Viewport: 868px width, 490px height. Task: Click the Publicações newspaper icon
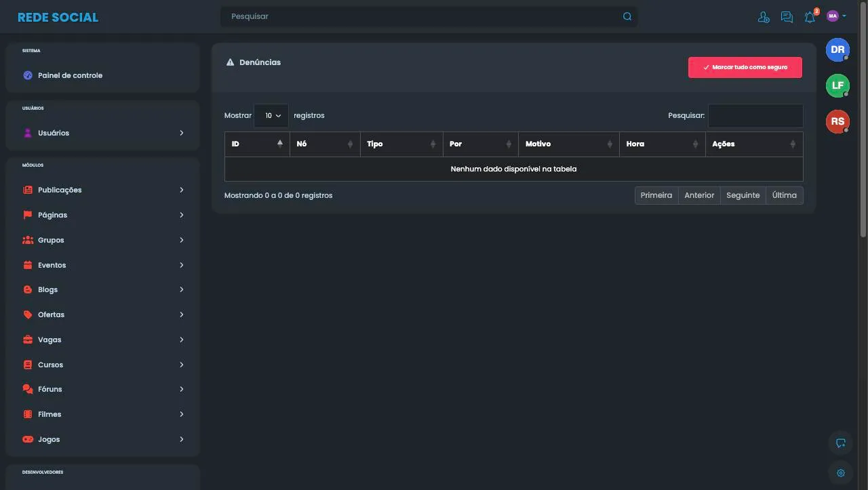point(28,190)
